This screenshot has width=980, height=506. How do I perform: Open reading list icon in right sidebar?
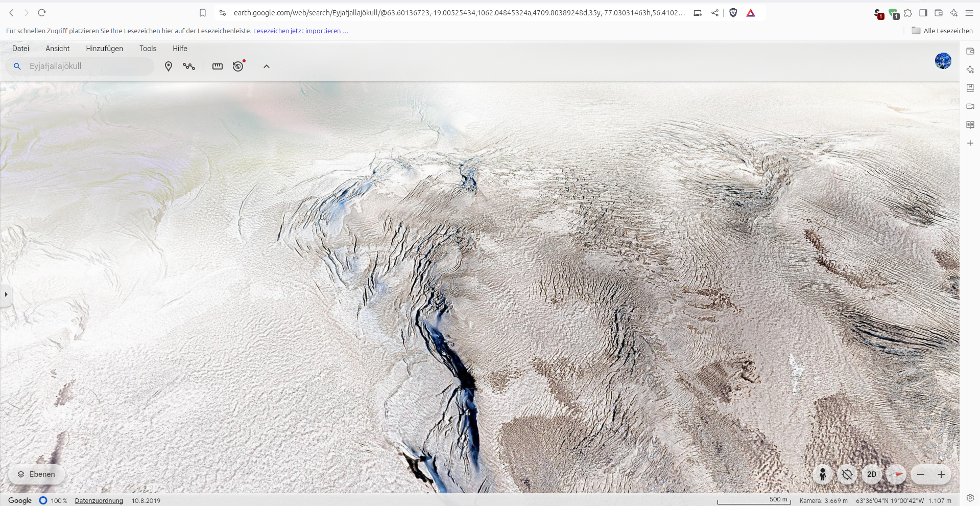[x=970, y=125]
